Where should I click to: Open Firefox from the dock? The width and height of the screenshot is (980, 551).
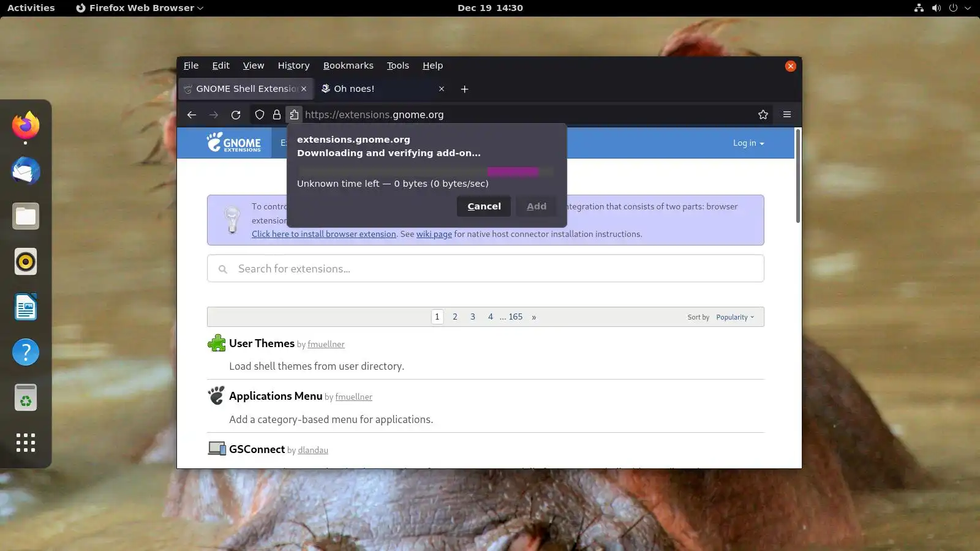pos(26,126)
